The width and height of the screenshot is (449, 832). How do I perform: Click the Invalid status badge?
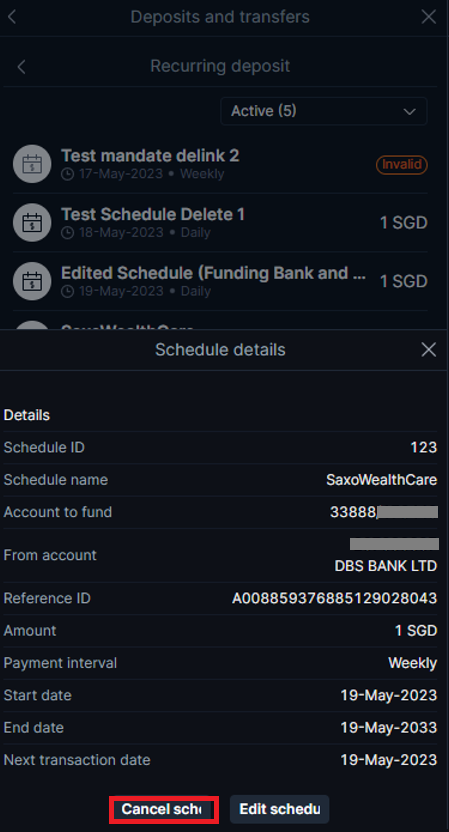tap(402, 164)
